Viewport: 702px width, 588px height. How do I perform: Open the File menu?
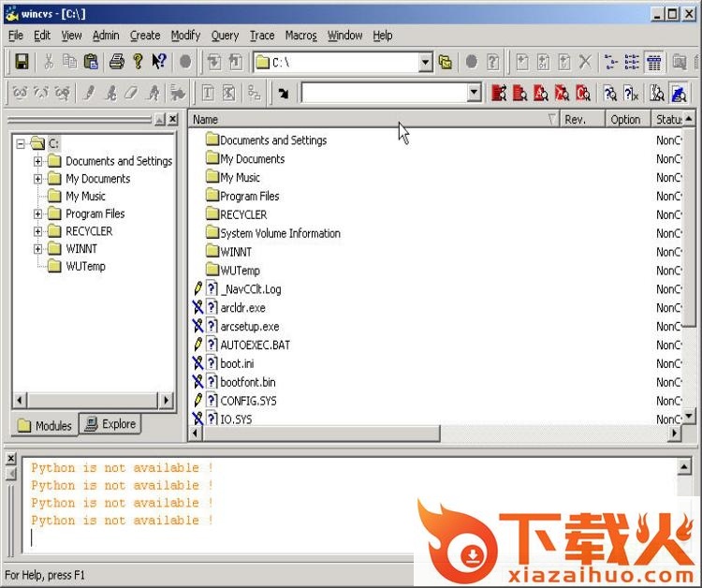coord(16,36)
